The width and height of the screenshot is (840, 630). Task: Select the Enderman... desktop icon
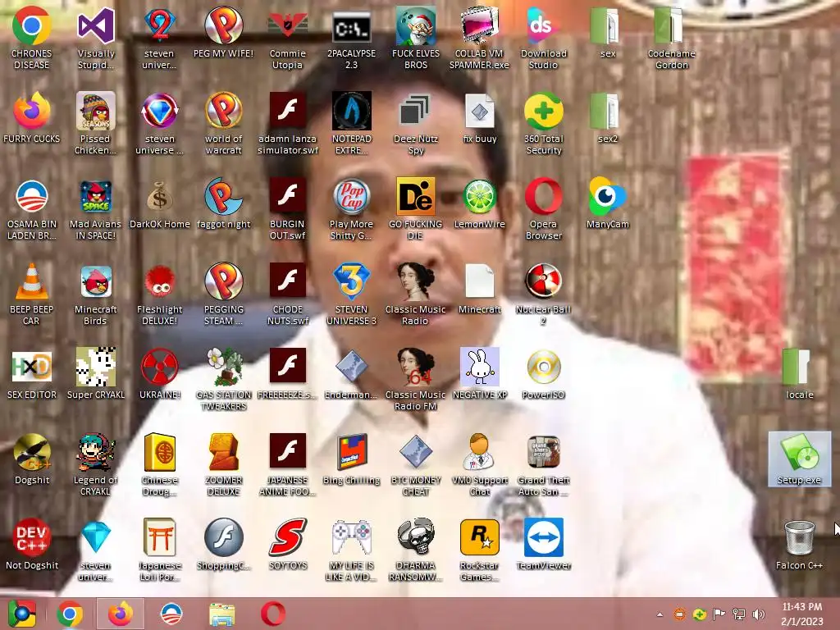coord(351,373)
